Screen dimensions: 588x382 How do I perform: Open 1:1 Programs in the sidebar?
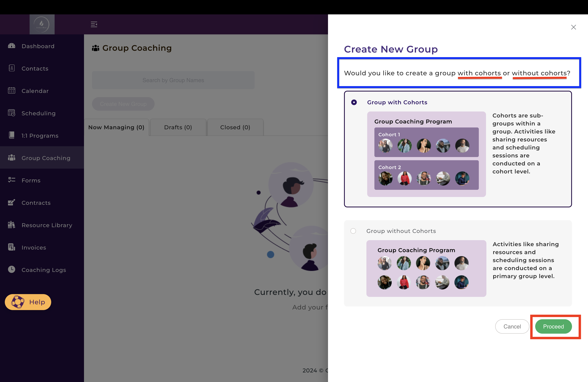pos(42,135)
